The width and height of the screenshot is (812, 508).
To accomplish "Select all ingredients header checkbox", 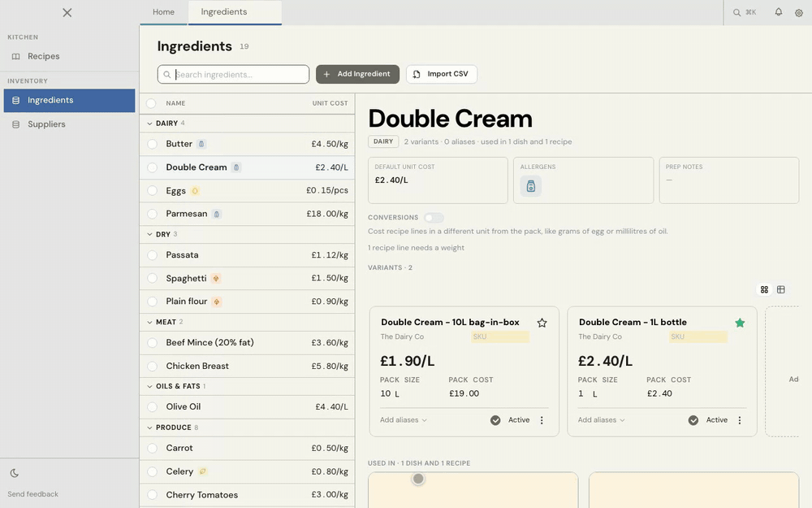I will pyautogui.click(x=151, y=103).
